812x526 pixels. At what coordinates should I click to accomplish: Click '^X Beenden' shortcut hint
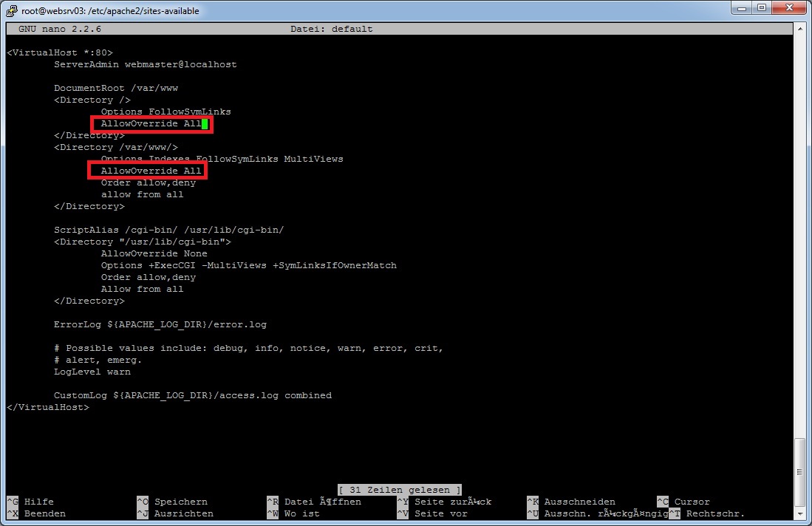tap(36, 513)
